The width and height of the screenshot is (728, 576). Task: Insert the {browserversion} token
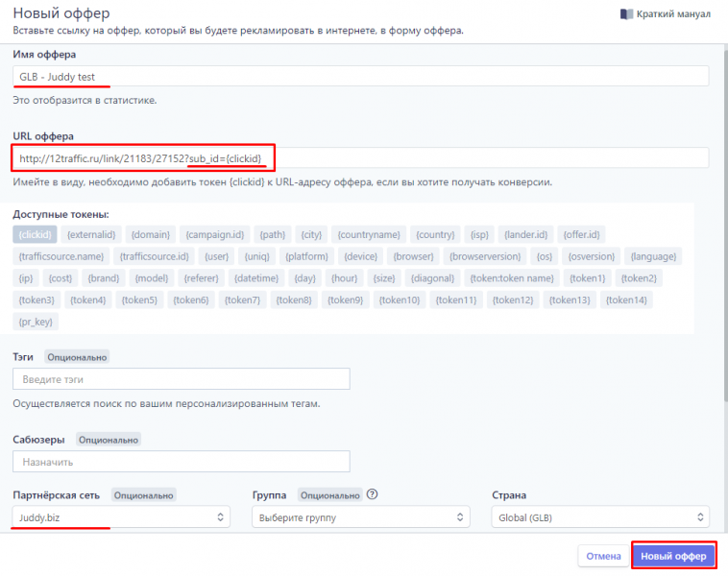[x=485, y=256]
